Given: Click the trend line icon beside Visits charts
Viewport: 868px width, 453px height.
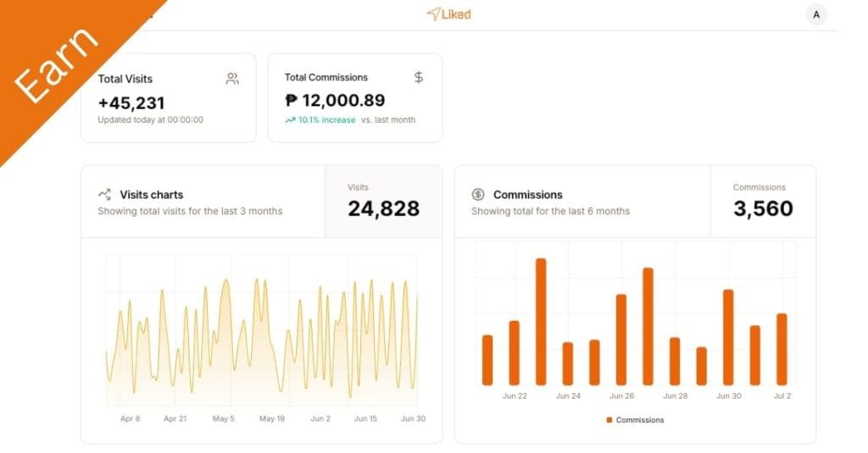Looking at the screenshot, I should coord(104,194).
